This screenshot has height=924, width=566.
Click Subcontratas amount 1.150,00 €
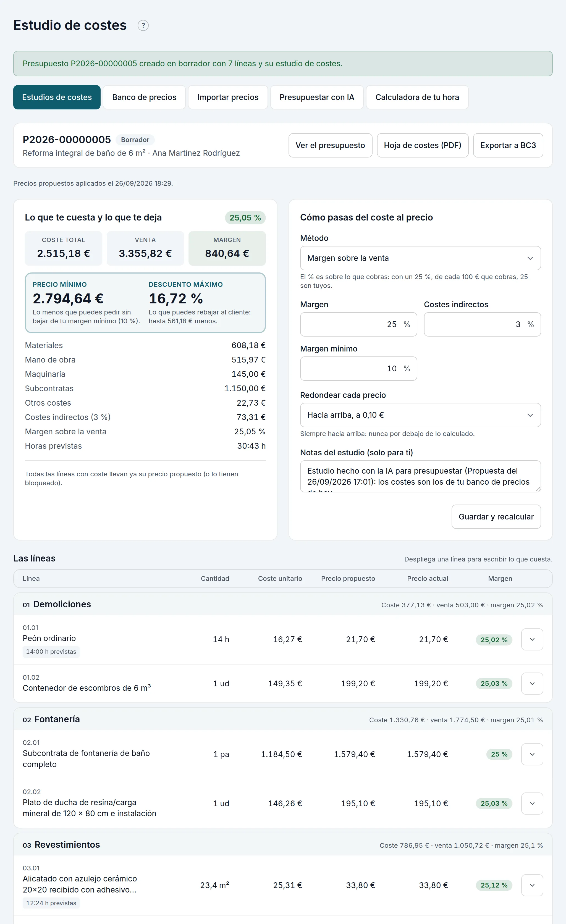click(x=245, y=389)
